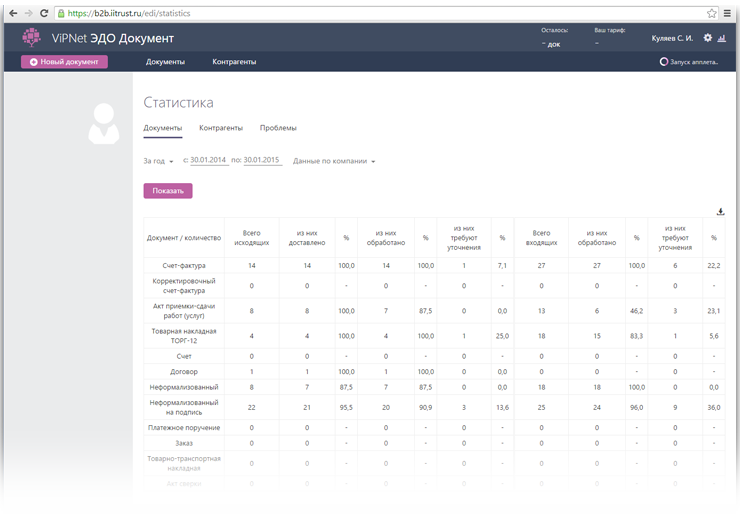Open statistics via the bar chart icon
The height and width of the screenshot is (525, 740).
pyautogui.click(x=722, y=38)
